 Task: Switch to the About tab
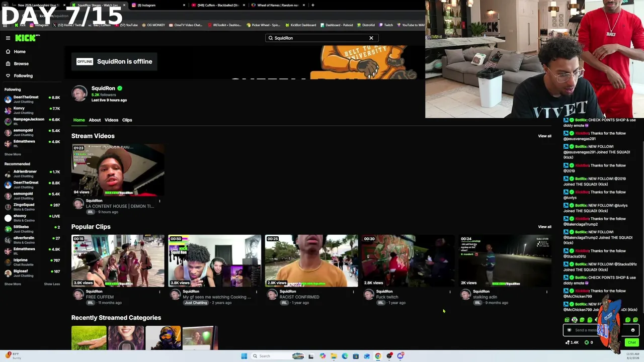coord(95,120)
